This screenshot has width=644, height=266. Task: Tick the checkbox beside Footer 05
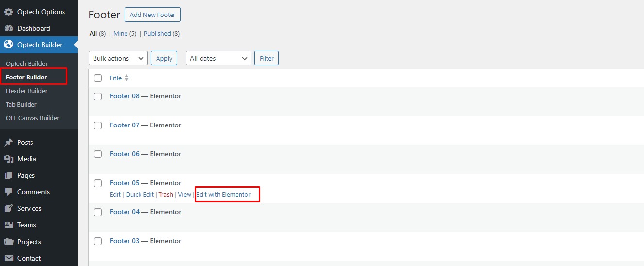98,183
